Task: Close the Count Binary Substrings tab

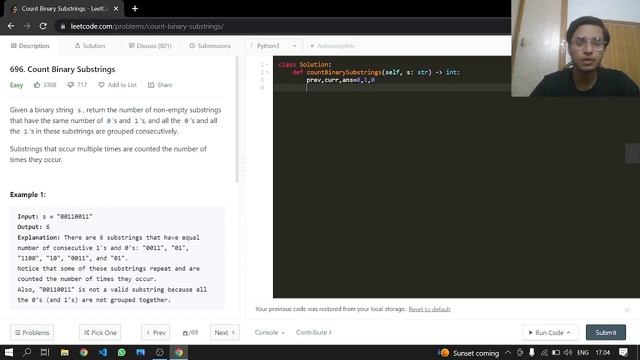Action: point(116,9)
